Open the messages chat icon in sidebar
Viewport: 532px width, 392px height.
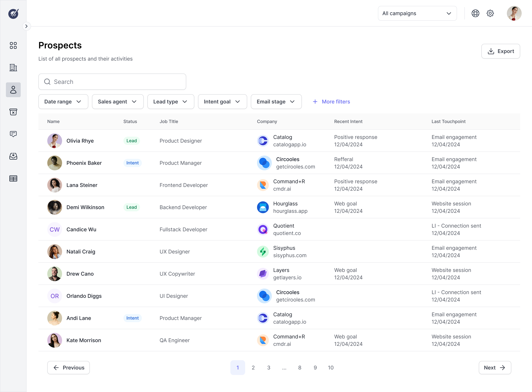point(13,134)
